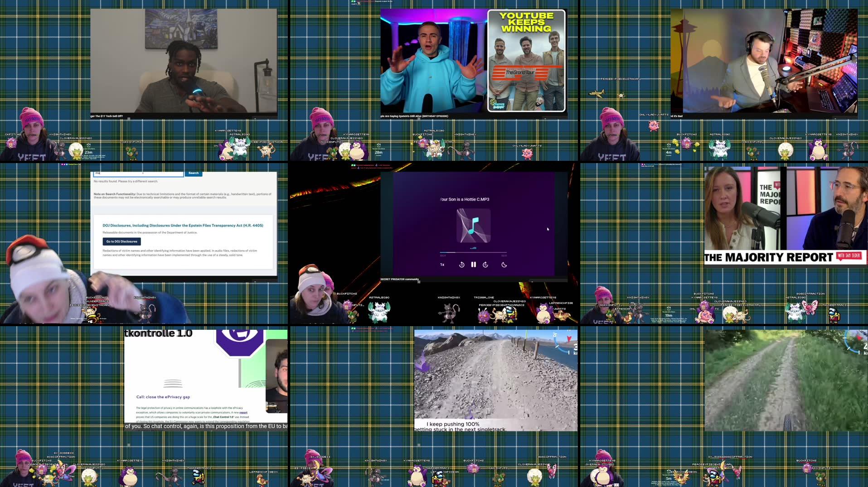Click the search input containing 'ma'
Screen dimensions: 868x487
click(x=136, y=173)
